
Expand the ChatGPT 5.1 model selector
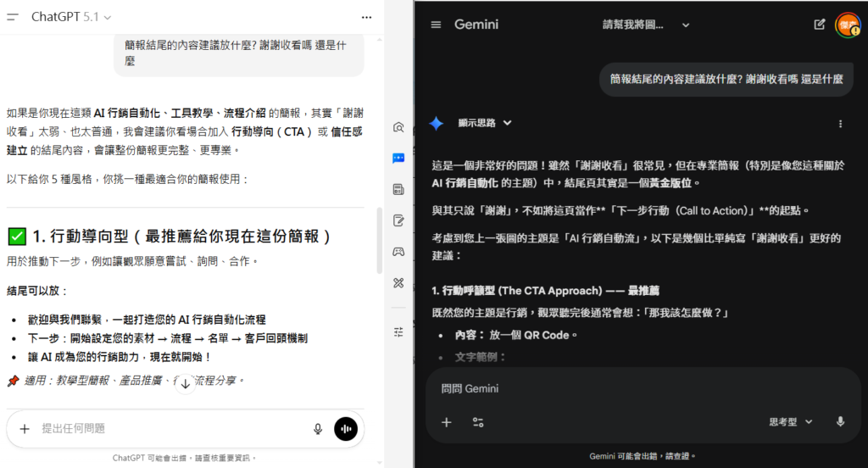pos(71,17)
